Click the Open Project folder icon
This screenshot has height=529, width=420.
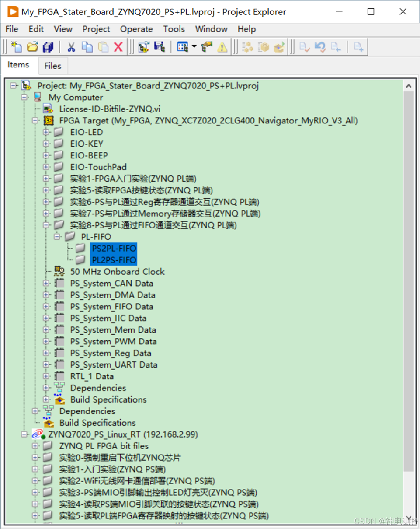(32, 47)
